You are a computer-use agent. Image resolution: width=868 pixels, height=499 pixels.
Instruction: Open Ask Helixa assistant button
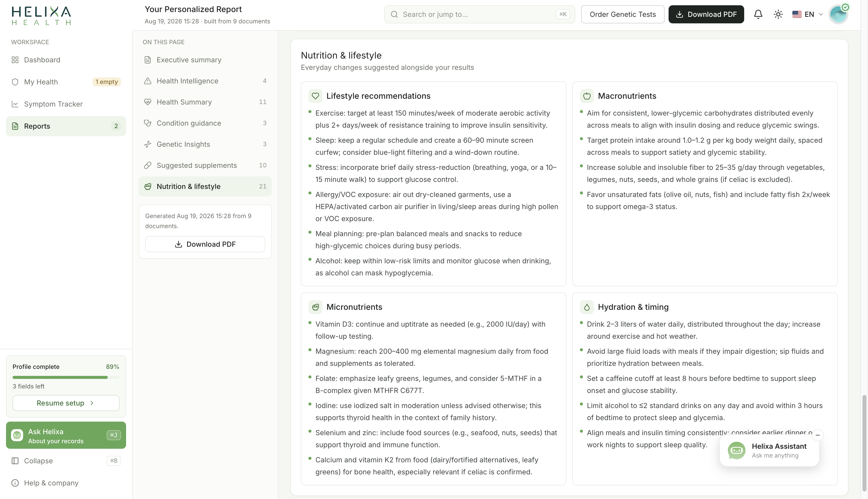tap(66, 435)
